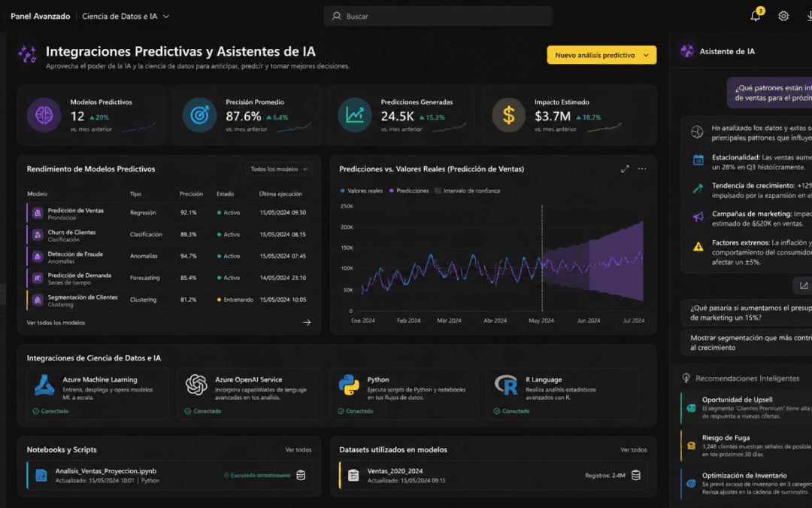Click the Tendencia de crecimiento arrow icon
This screenshot has width=812, height=508.
[x=698, y=188]
